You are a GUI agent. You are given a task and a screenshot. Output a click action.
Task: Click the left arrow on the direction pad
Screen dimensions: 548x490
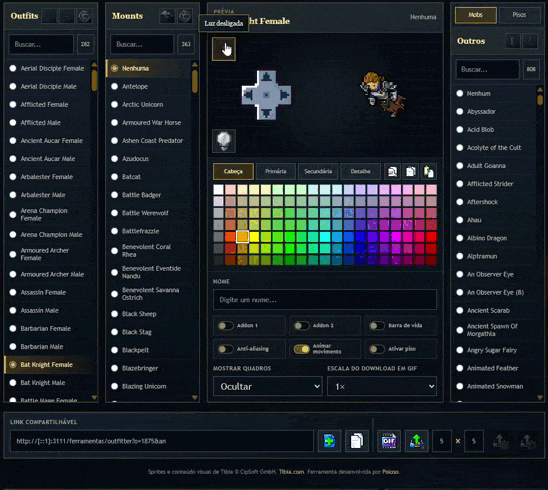(248, 94)
